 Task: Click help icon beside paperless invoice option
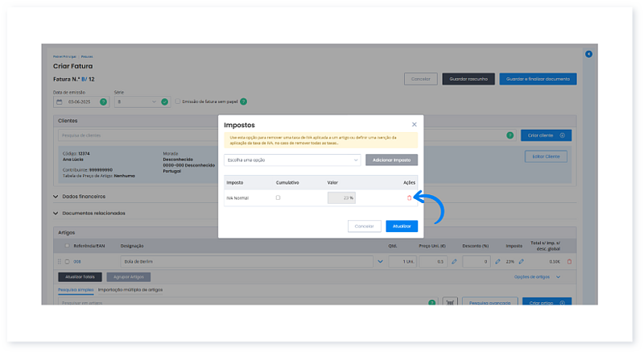(243, 102)
